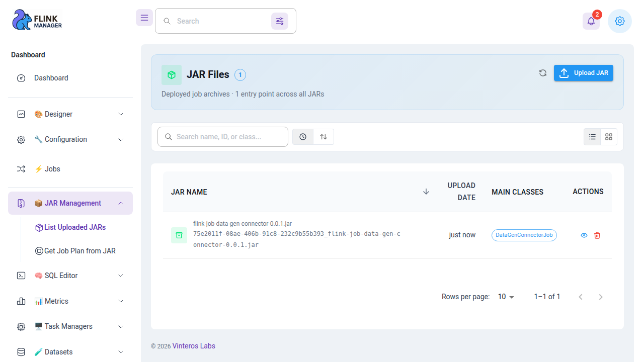Focus the top global Search field
This screenshot has width=644, height=362.
225,21
